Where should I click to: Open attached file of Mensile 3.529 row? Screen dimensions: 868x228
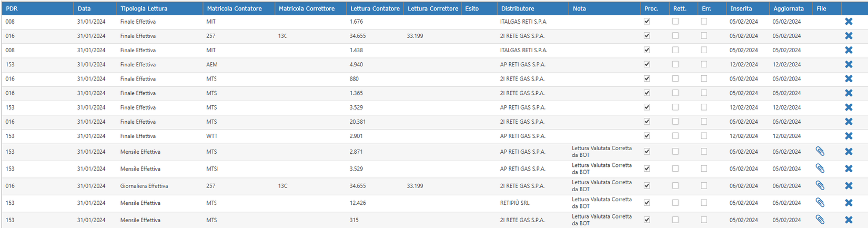point(820,168)
